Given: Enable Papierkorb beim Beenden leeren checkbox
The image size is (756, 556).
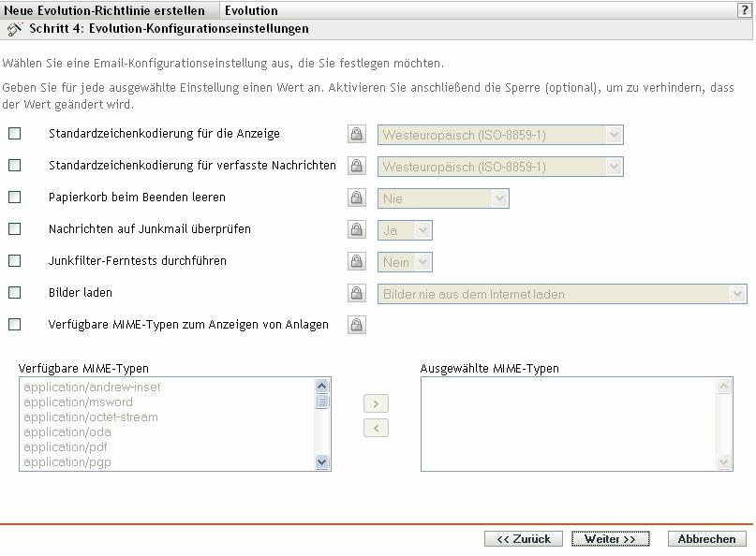Looking at the screenshot, I should (14, 198).
